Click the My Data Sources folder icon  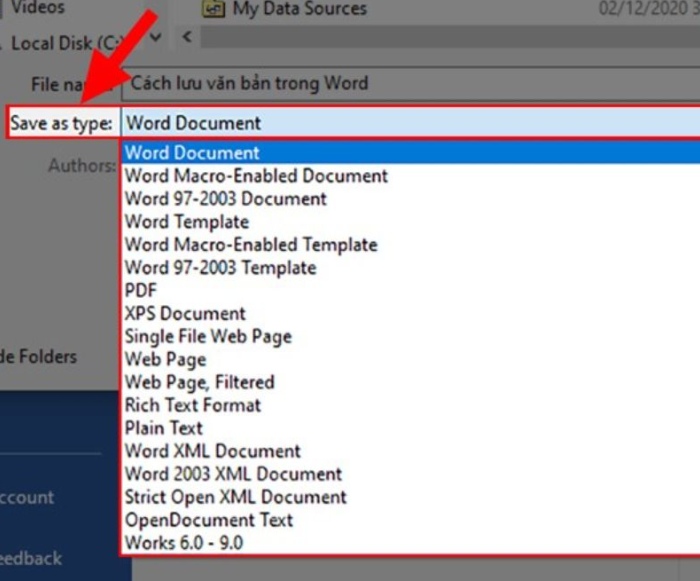click(x=213, y=8)
